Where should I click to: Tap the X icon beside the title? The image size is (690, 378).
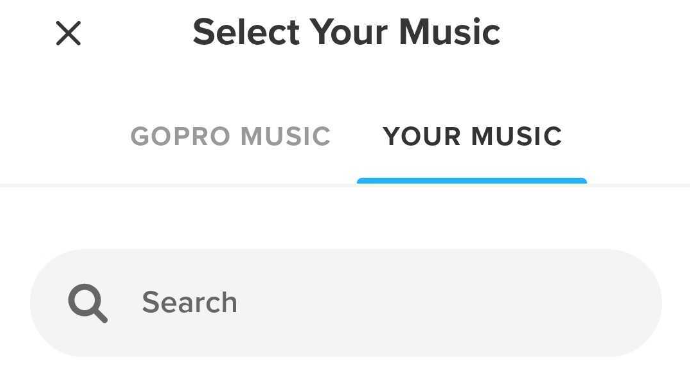point(68,33)
